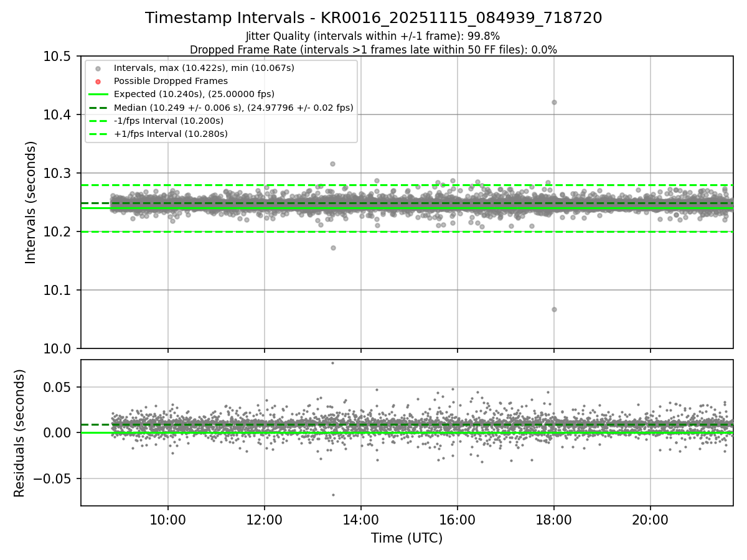The height and width of the screenshot is (560, 747).
Task: Click the minimum outlier point near 10.07 s at 18:00
Action: coord(554,309)
